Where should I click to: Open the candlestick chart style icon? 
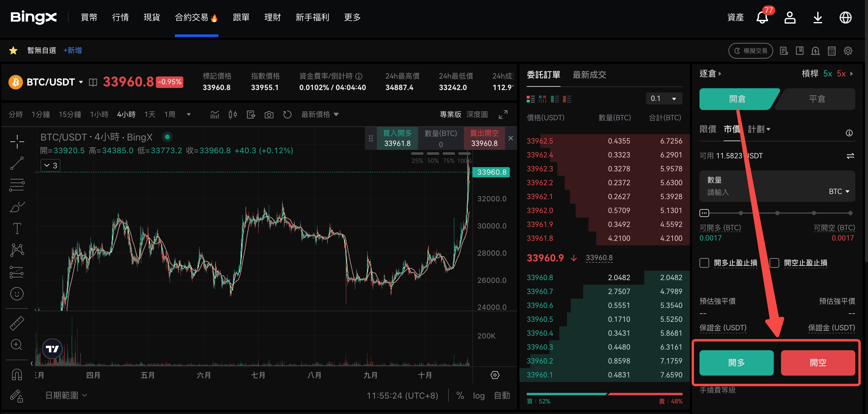(233, 115)
